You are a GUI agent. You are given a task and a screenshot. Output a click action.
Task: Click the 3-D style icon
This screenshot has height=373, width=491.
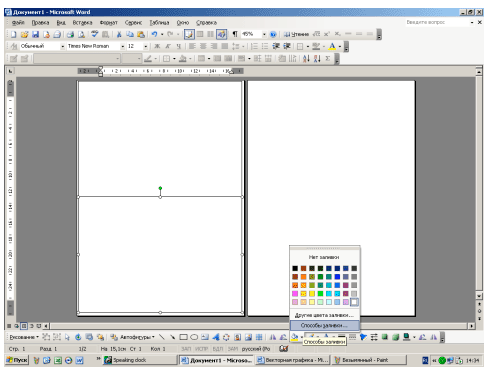coord(395,337)
